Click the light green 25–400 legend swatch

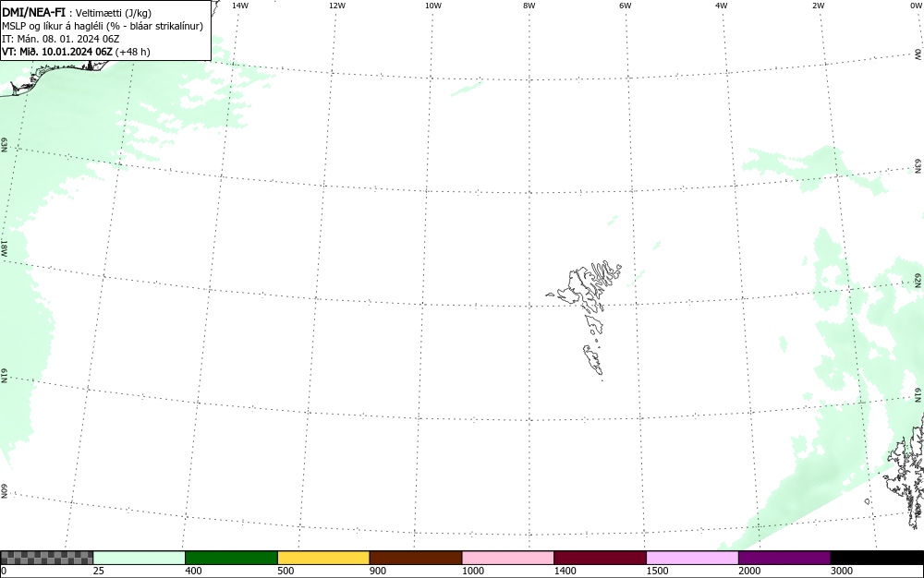point(140,558)
